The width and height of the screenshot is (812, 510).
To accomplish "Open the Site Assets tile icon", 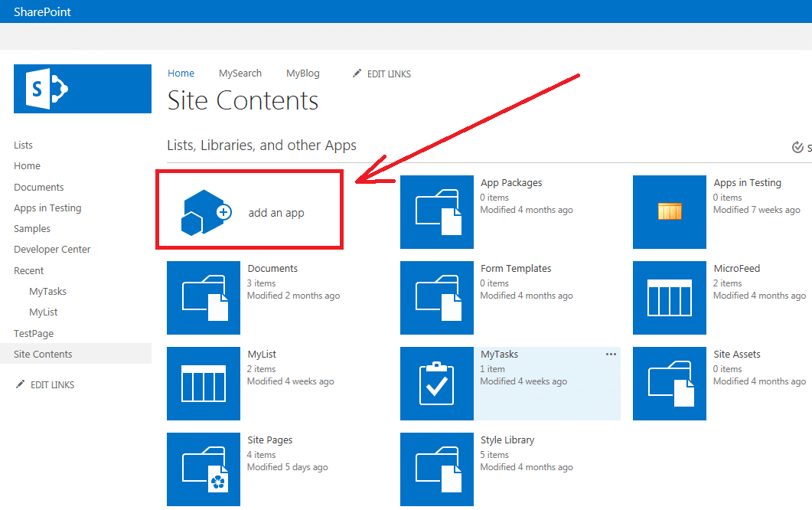I will 670,384.
